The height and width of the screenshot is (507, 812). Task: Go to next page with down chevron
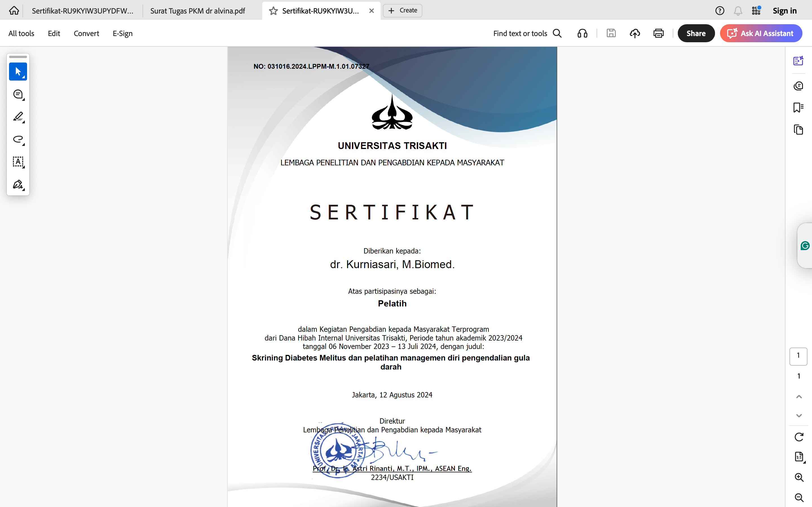(x=799, y=415)
